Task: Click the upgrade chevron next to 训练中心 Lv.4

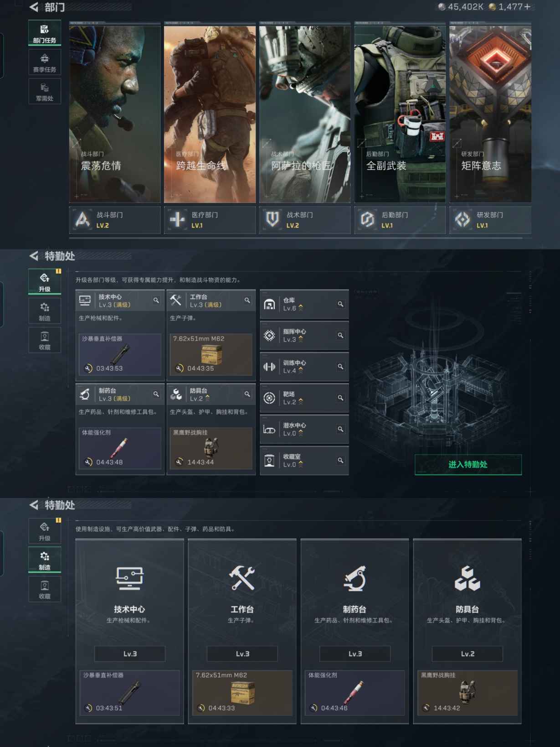Action: coord(301,371)
